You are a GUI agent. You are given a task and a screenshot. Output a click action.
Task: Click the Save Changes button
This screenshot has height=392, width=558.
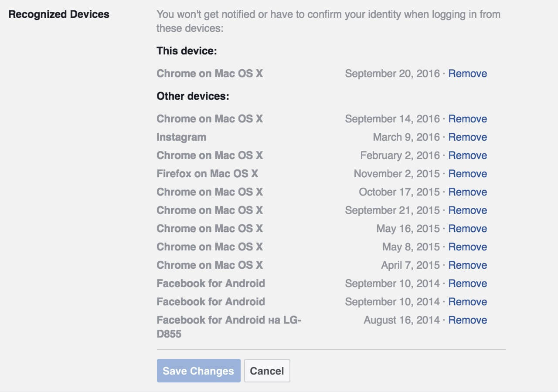coord(198,371)
